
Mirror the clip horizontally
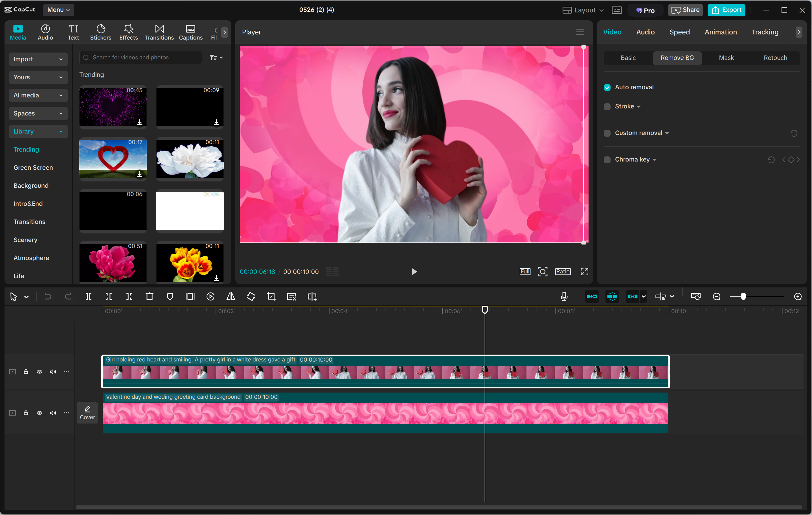231,296
